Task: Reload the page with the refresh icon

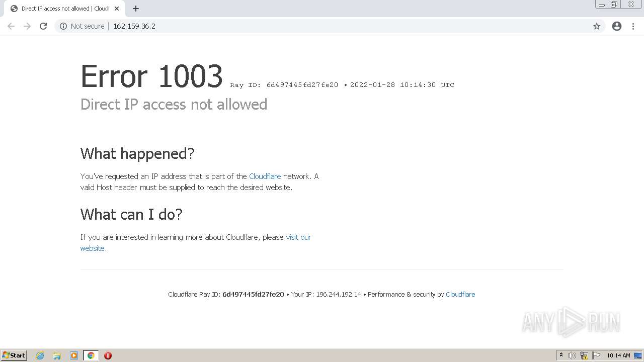Action: click(x=43, y=26)
